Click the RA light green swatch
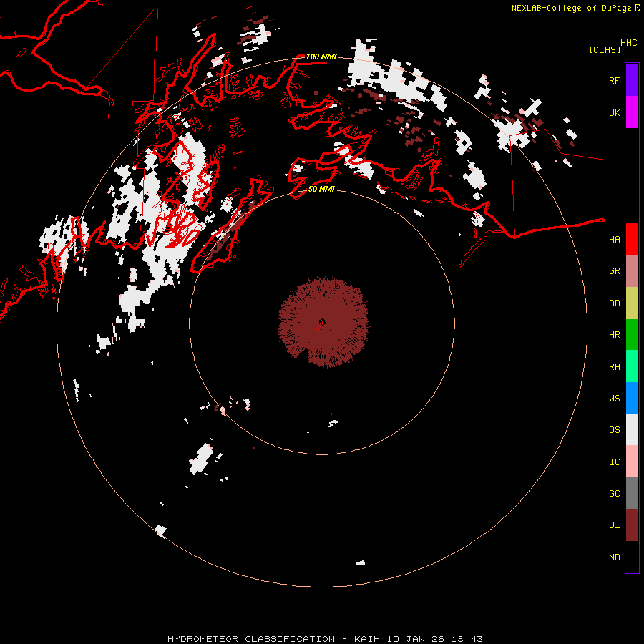The image size is (644, 644). 632,366
